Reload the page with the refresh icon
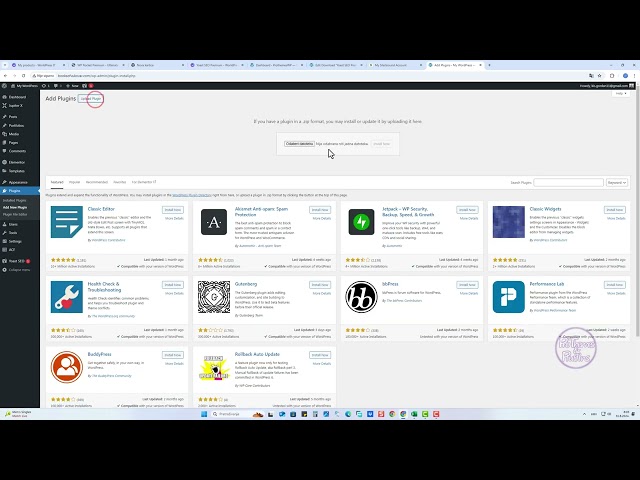Viewport: 640px width, 480px height. tap(23, 76)
